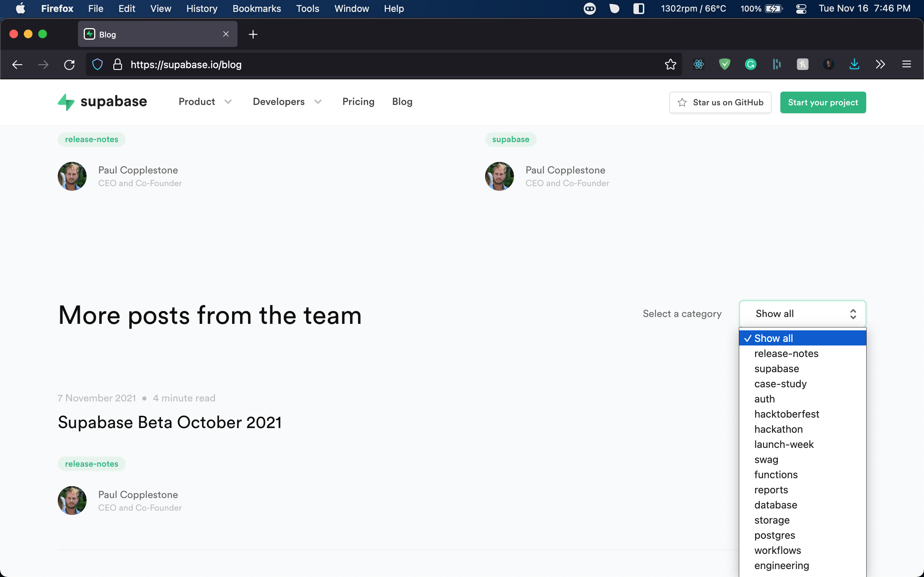
Task: Click Star us on GitHub button
Action: click(x=720, y=102)
